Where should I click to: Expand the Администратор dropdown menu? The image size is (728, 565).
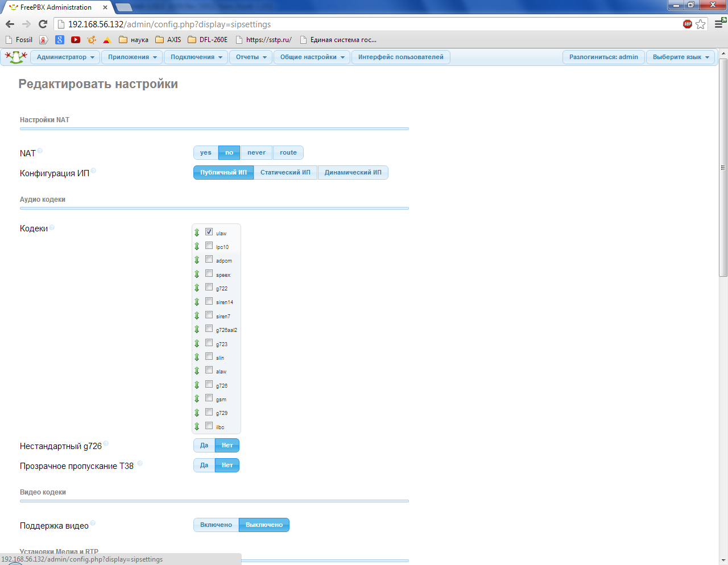tap(65, 57)
